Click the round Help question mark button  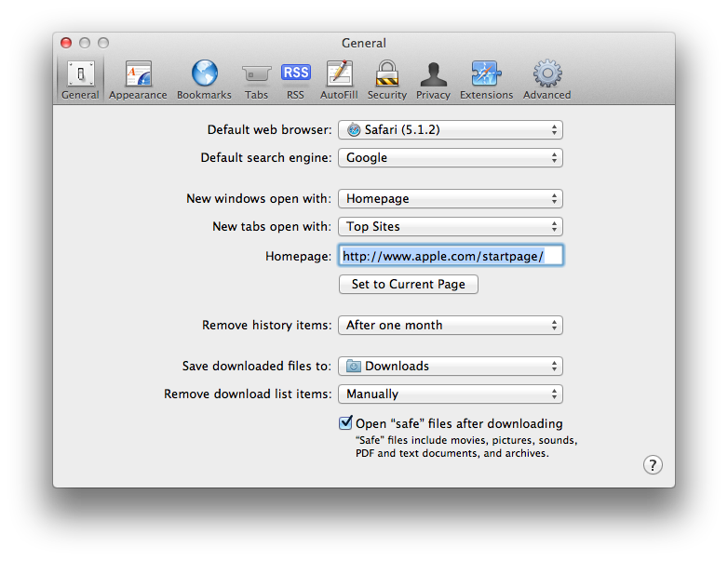point(653,464)
